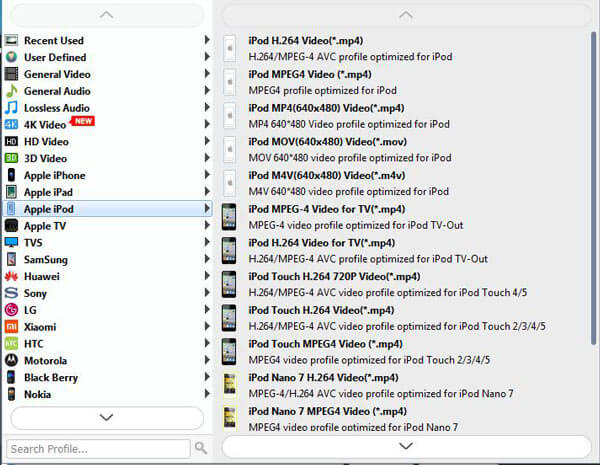Expand the Sony submenu arrow
Viewport: 600px width, 465px height.
(x=207, y=292)
